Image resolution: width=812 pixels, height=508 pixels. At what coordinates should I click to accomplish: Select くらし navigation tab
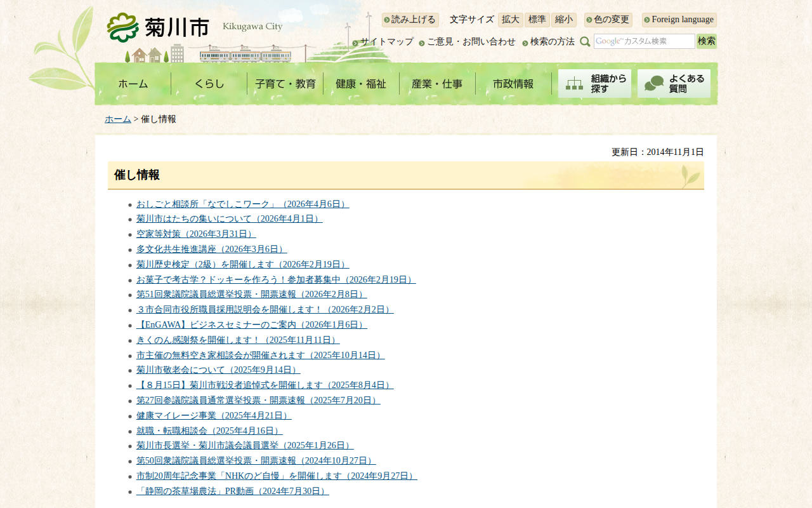pyautogui.click(x=209, y=84)
